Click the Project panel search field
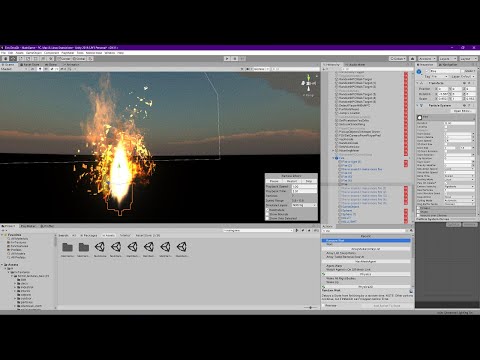 [x=258, y=230]
